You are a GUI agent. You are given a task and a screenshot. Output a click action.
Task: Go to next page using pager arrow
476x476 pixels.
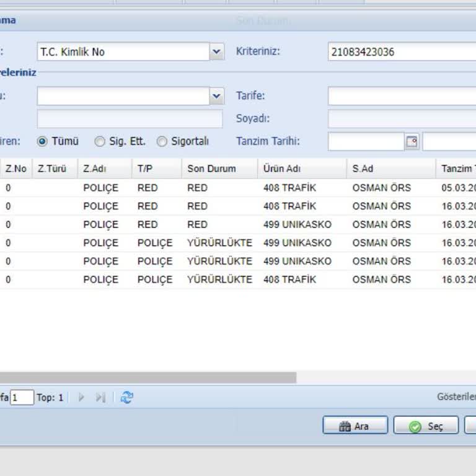pyautogui.click(x=81, y=398)
